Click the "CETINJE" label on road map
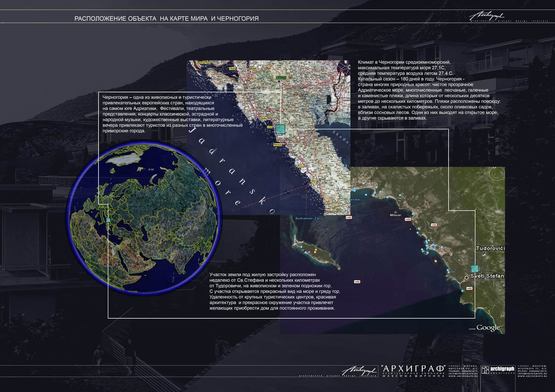The image size is (555, 392). 281,78
